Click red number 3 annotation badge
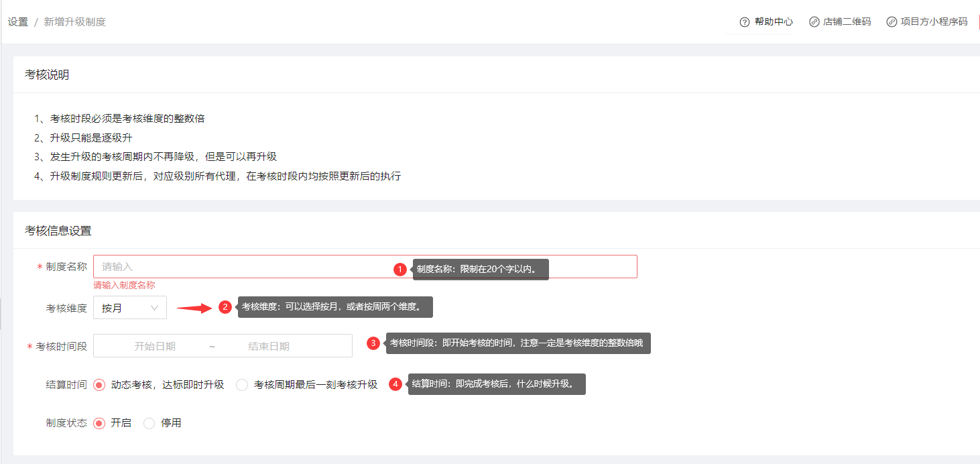The height and width of the screenshot is (464, 980). (x=373, y=343)
